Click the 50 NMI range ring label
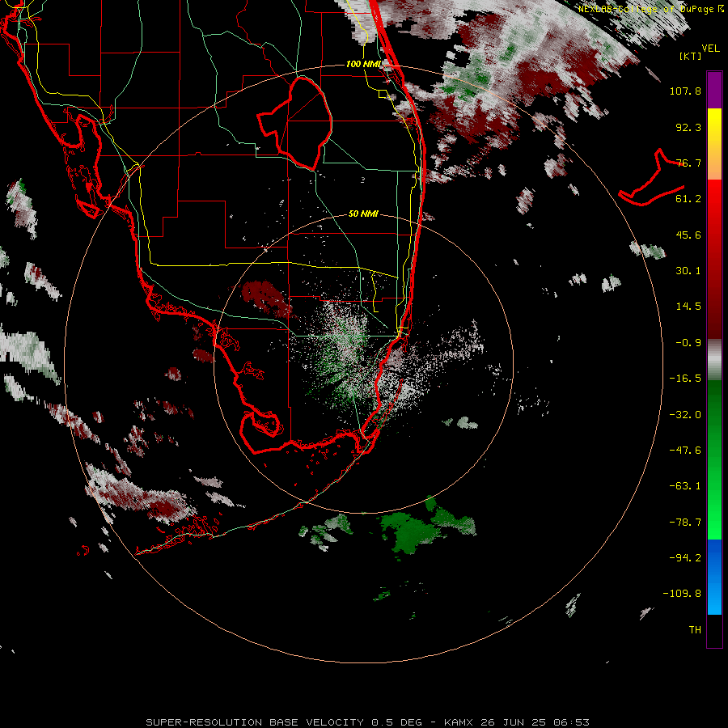The image size is (728, 728). [363, 214]
